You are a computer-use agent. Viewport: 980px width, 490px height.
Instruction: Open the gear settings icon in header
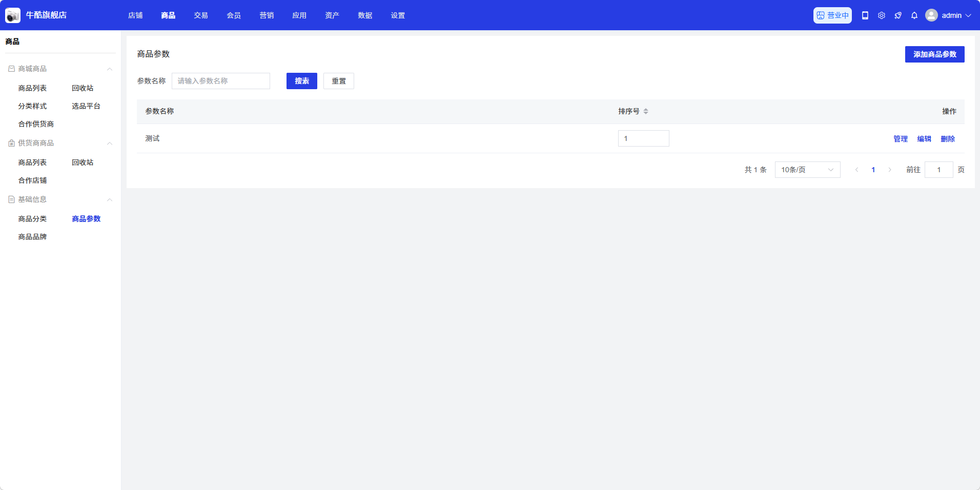point(882,15)
